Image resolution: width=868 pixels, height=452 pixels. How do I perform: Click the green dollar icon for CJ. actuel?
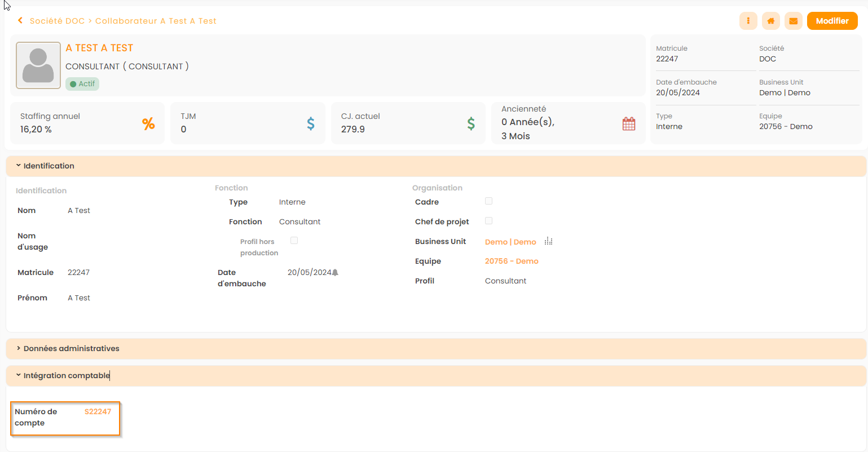pyautogui.click(x=471, y=124)
